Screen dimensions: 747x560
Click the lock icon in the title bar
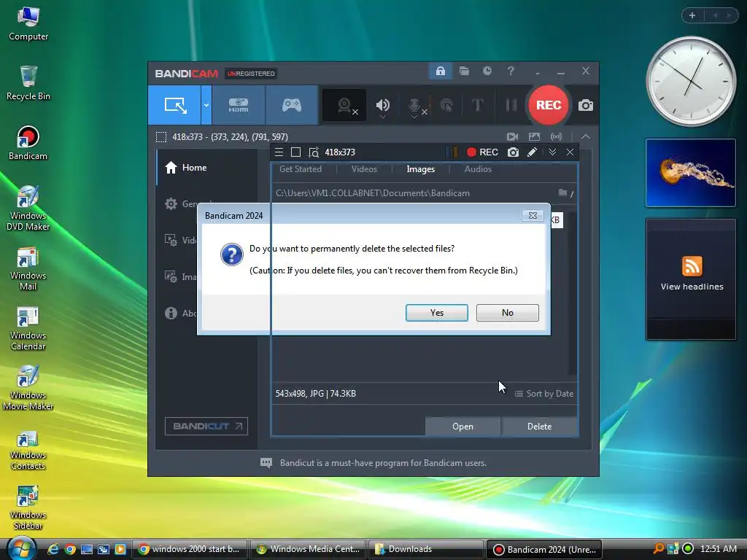(x=440, y=71)
